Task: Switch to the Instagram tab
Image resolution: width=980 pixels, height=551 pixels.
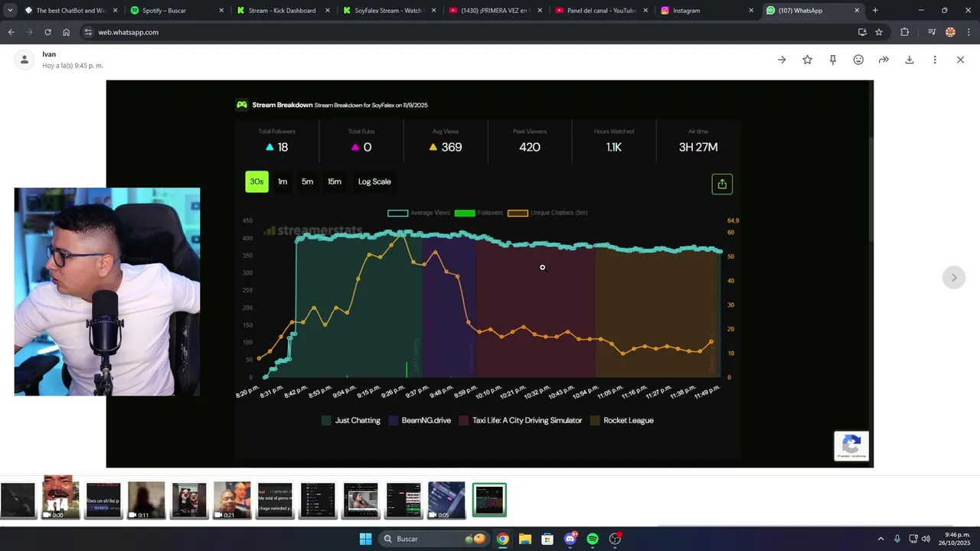Action: (x=707, y=11)
